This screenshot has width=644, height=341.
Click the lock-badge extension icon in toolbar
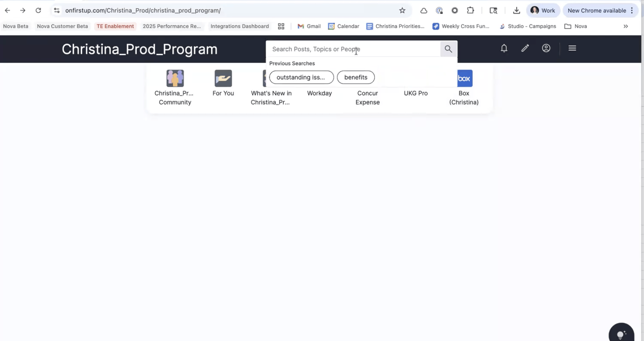point(439,11)
